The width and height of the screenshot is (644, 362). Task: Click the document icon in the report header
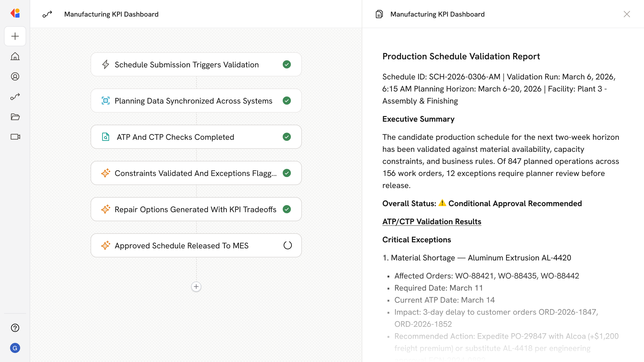[x=379, y=14]
